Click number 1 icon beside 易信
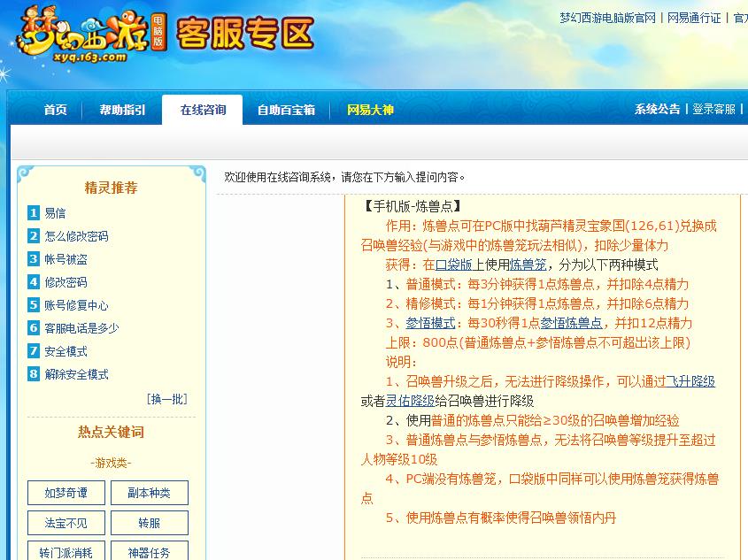Screen dimensions: 748x560 click(x=34, y=213)
